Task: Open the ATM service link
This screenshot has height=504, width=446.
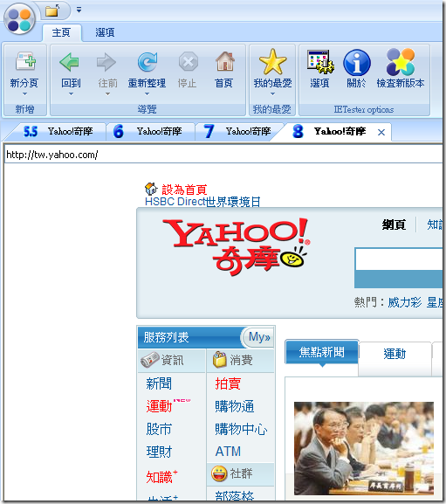Action: tap(228, 452)
